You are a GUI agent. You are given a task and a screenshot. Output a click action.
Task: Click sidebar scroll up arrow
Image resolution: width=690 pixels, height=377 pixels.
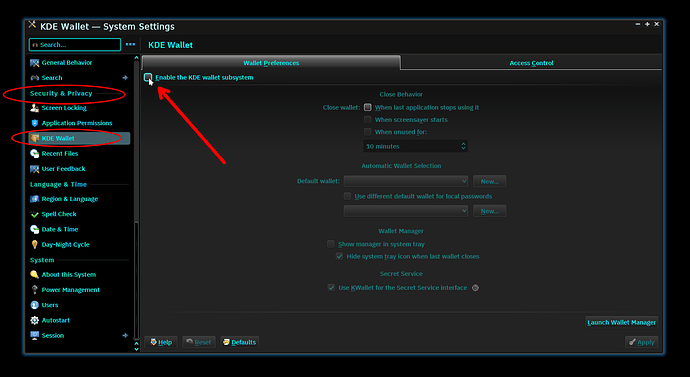pyautogui.click(x=136, y=58)
